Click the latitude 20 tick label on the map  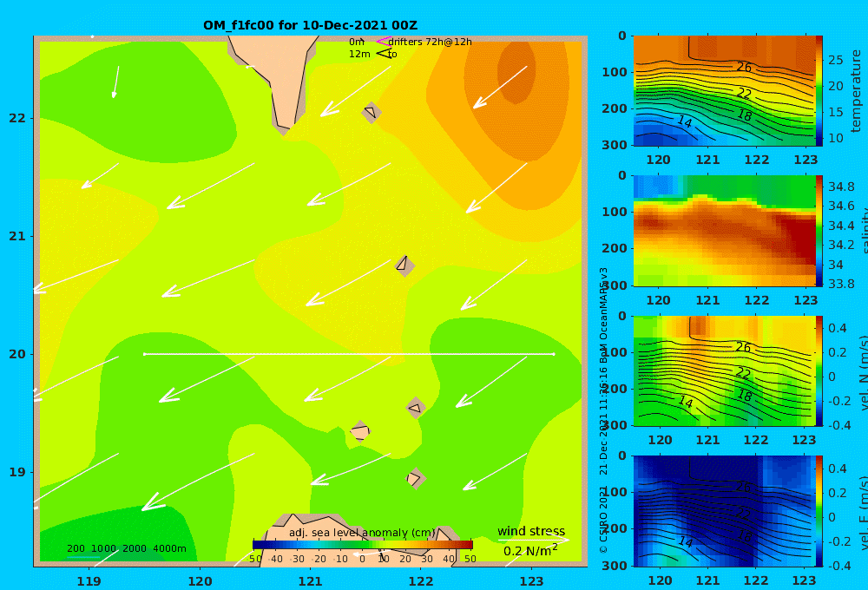(x=17, y=354)
